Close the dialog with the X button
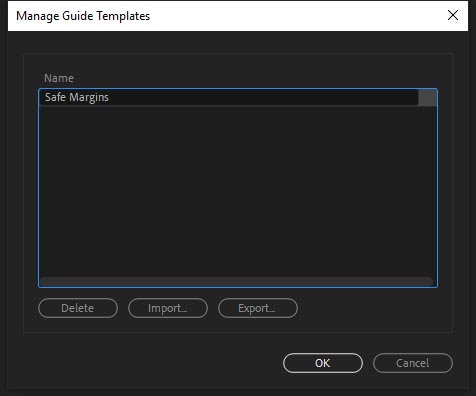Image resolution: width=476 pixels, height=396 pixels. tap(453, 15)
